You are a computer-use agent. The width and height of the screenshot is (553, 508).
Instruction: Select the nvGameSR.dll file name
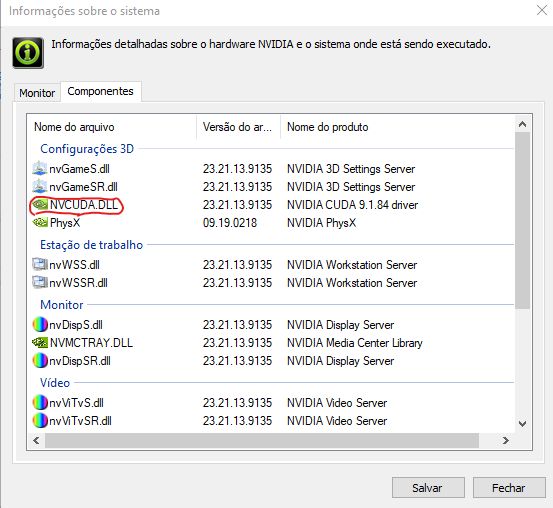coord(84,187)
